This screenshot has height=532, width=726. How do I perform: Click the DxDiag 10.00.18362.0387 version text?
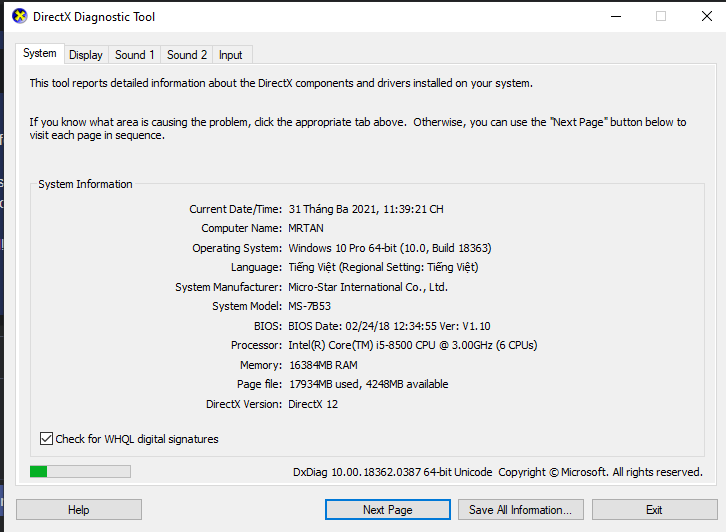point(393,472)
